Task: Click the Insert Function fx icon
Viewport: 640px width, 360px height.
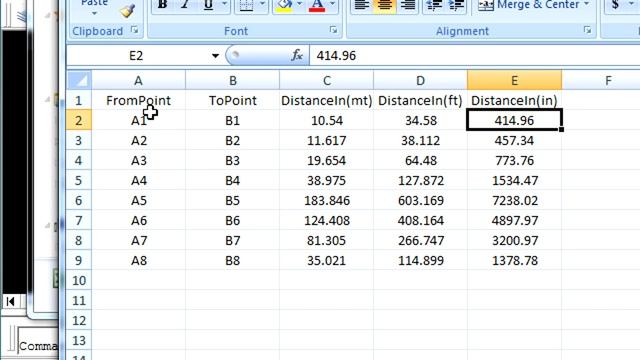Action: (x=297, y=56)
